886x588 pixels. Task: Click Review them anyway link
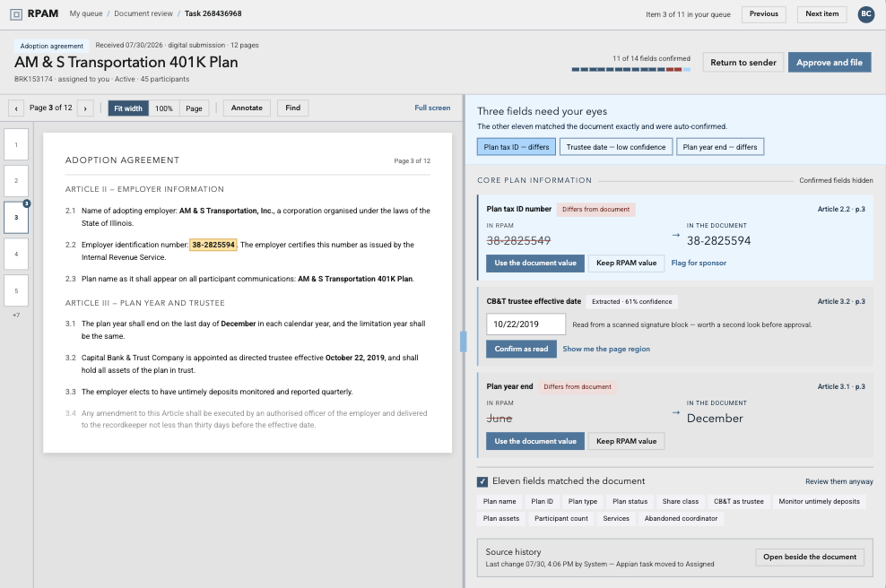[838, 482]
